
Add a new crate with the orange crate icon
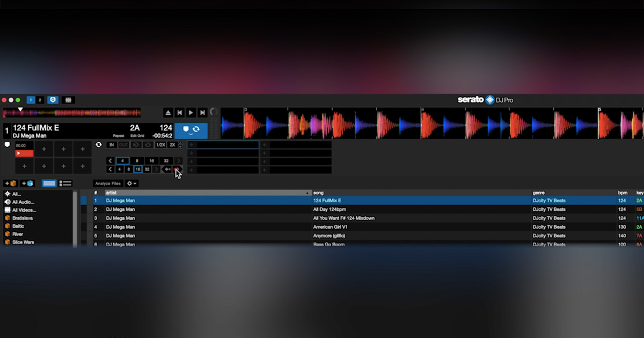point(11,183)
